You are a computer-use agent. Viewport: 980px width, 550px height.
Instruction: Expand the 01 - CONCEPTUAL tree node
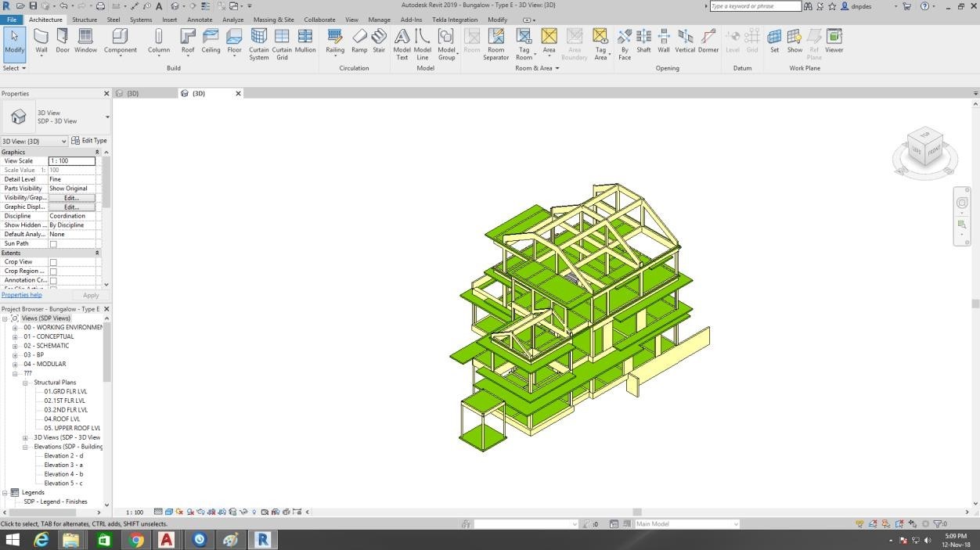click(x=15, y=336)
